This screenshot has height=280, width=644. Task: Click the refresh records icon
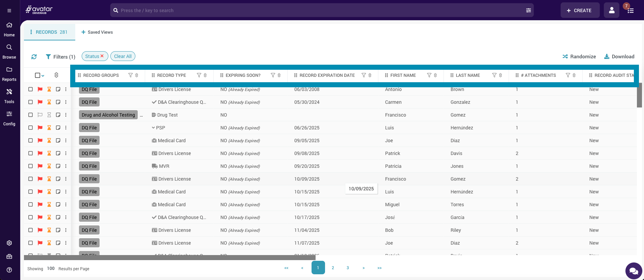[34, 57]
